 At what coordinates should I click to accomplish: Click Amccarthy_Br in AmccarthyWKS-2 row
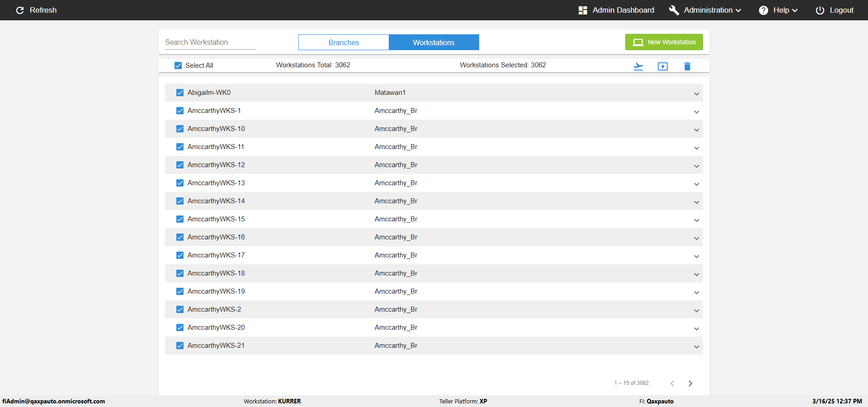(x=396, y=309)
